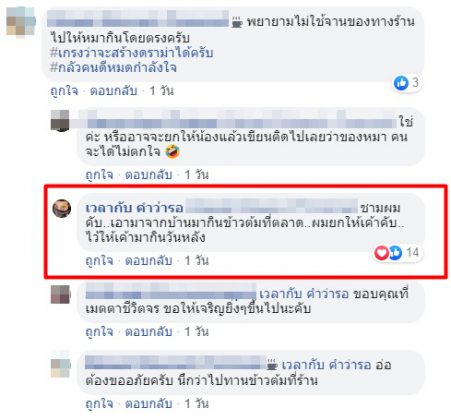Click the laughing emoji in second comment
This screenshot has width=451, height=420.
pos(173,152)
